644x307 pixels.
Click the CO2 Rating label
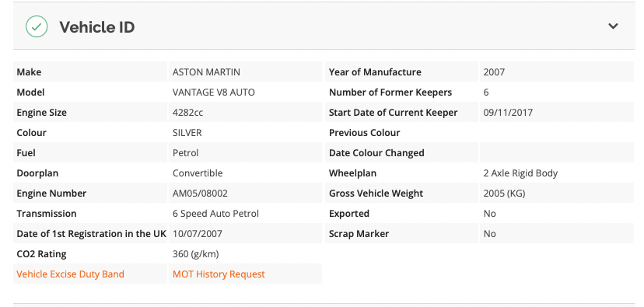click(x=41, y=253)
